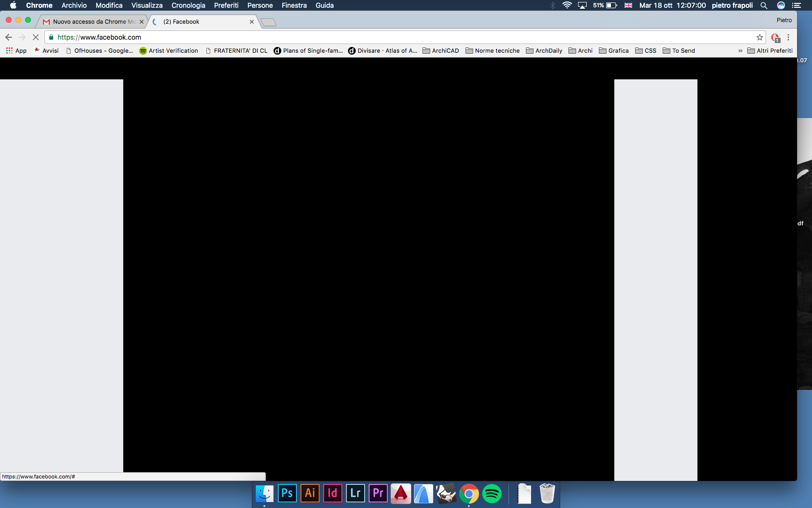Open Chrome's three-dot options menu

[x=788, y=37]
